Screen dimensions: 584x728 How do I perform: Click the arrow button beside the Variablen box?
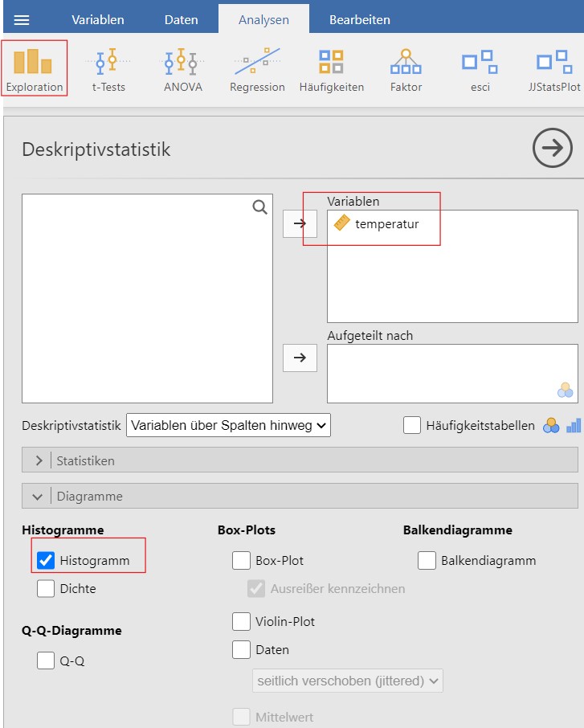tap(300, 224)
